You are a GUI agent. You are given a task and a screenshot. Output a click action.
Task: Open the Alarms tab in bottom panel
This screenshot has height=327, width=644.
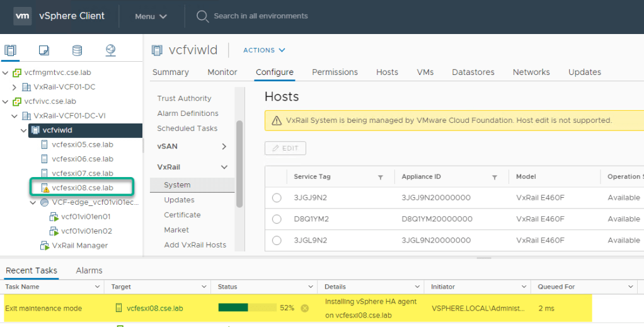point(89,270)
